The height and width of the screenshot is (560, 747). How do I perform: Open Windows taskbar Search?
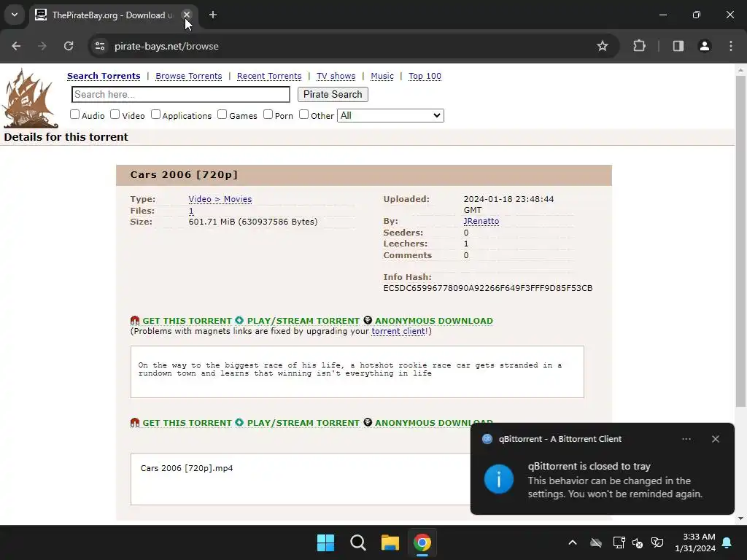click(357, 542)
